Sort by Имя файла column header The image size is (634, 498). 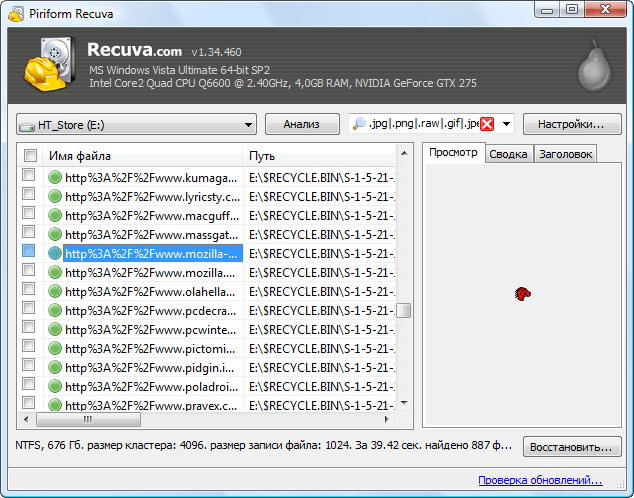coord(143,156)
